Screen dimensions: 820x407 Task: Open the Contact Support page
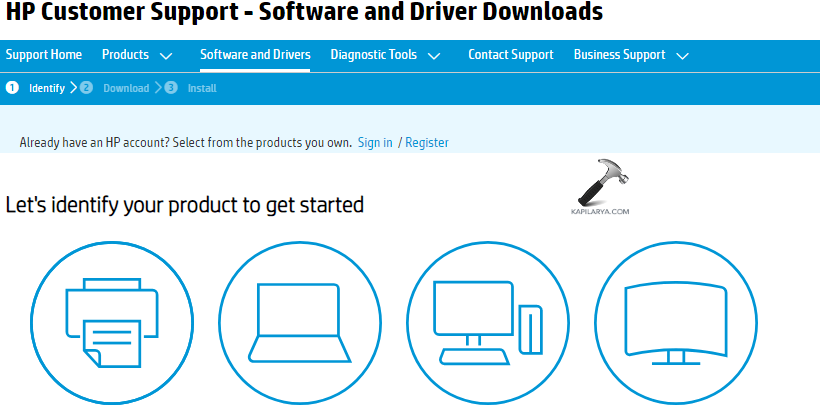coord(511,55)
